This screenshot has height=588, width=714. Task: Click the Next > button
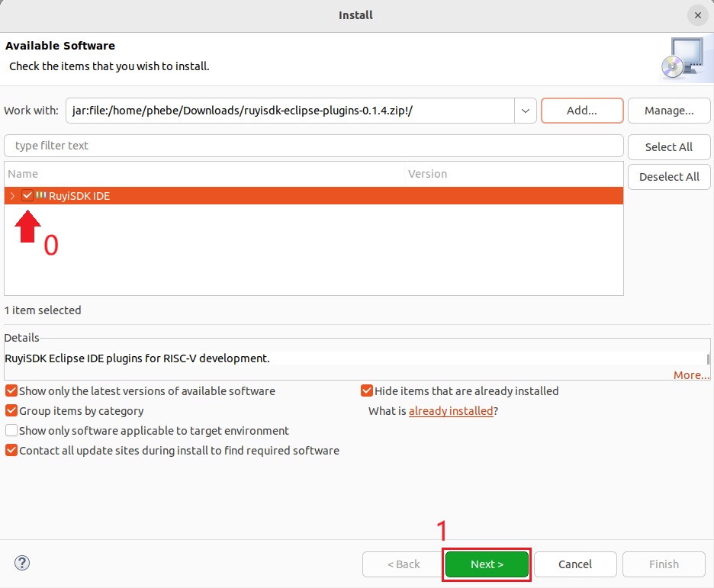click(x=487, y=564)
